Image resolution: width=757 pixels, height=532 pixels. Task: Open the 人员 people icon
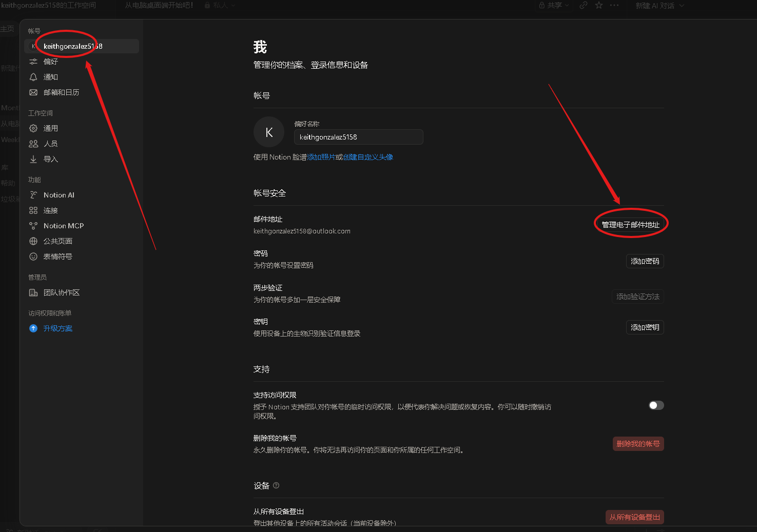click(x=33, y=144)
